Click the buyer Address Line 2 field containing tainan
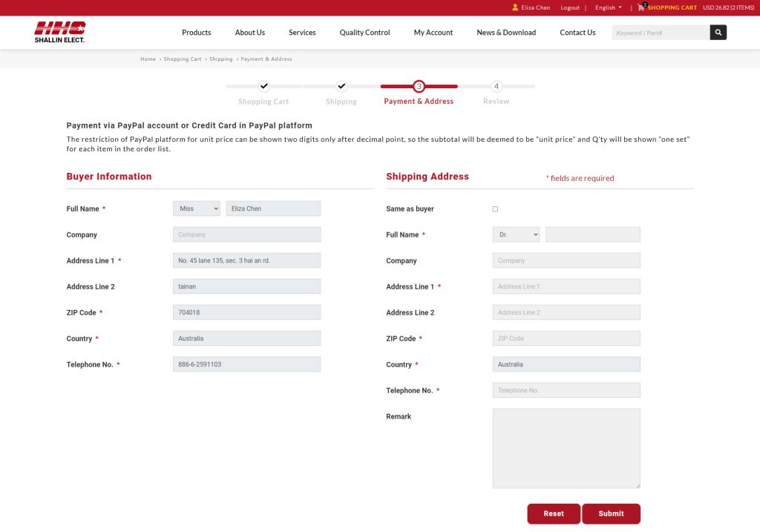 point(246,286)
